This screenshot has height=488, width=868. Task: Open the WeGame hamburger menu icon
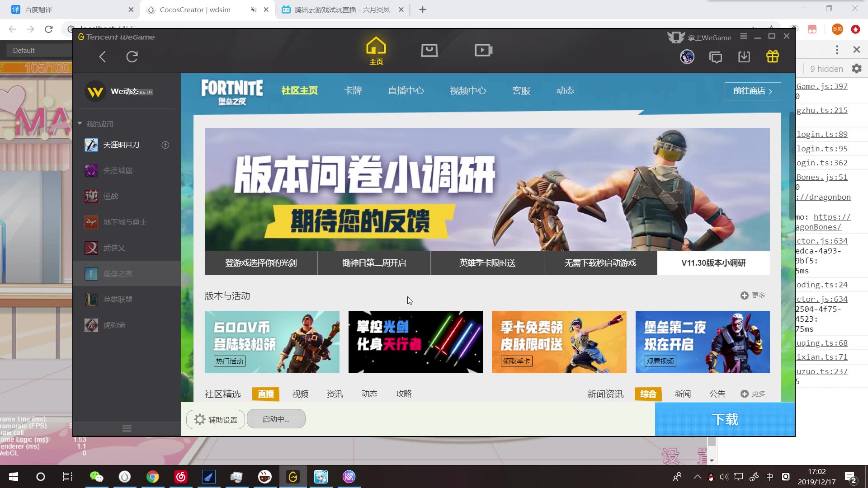(744, 36)
